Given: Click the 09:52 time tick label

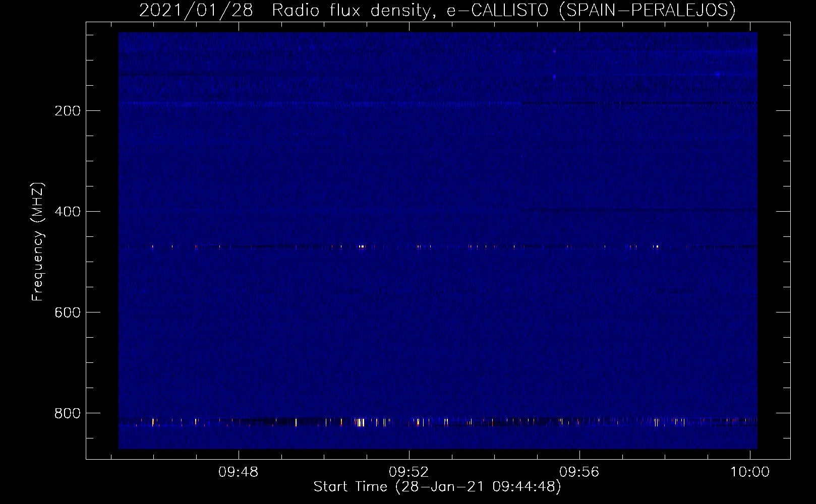Looking at the screenshot, I should click(409, 472).
